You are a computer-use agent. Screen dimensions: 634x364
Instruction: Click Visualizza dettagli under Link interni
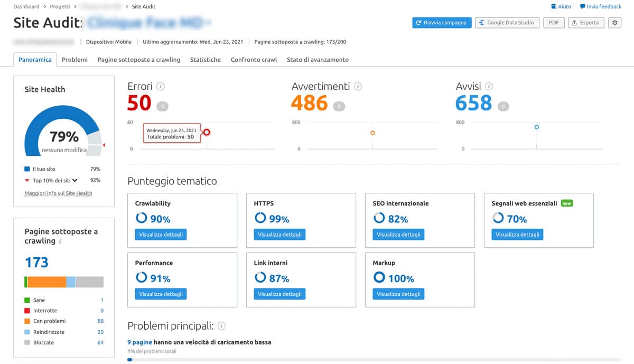[x=280, y=294]
